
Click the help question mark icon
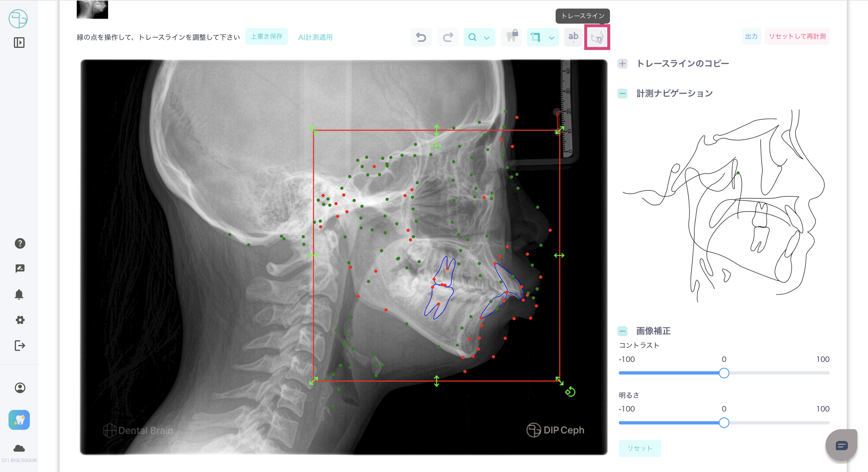point(20,243)
